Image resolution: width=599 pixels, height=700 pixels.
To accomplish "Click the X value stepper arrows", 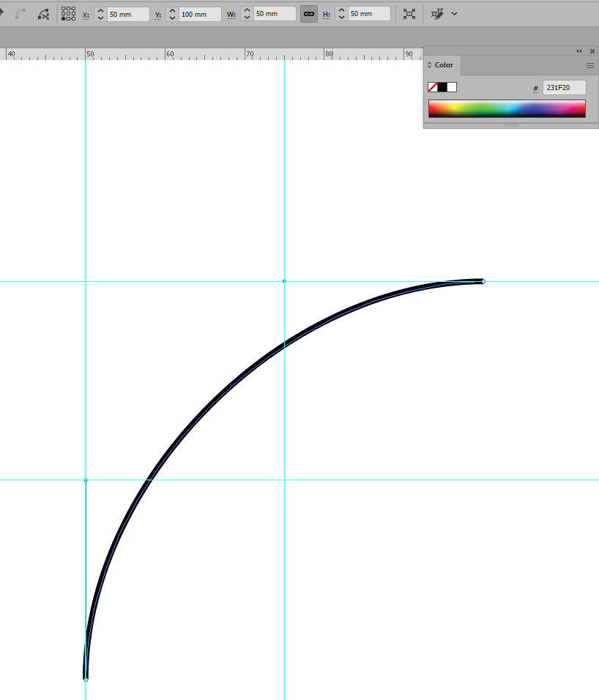I will 100,15.
